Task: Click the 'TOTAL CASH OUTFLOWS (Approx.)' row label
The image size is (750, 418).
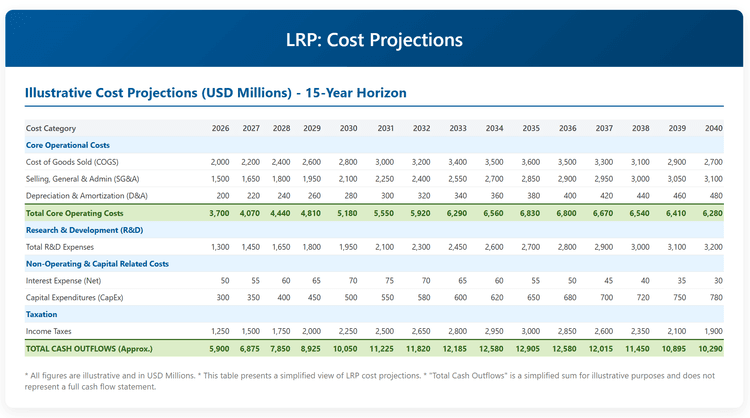Action: (x=89, y=349)
